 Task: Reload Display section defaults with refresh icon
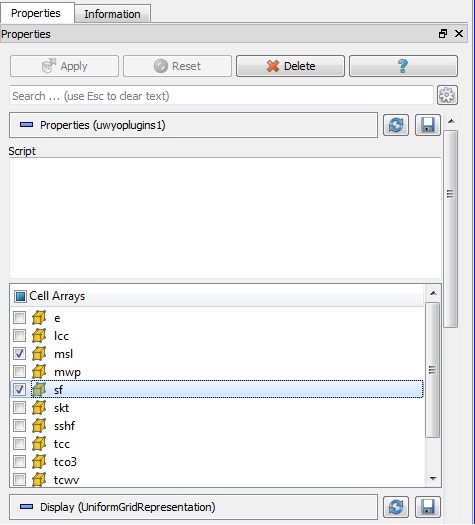coord(396,507)
